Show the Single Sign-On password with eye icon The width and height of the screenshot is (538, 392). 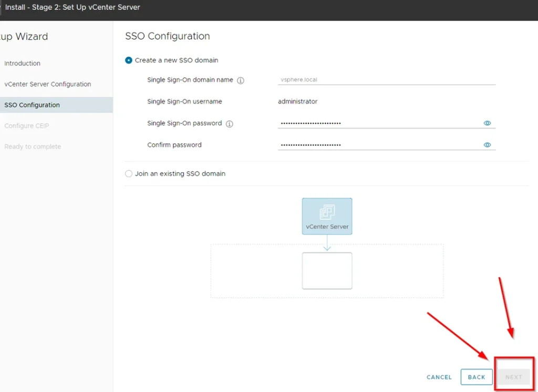pyautogui.click(x=487, y=123)
